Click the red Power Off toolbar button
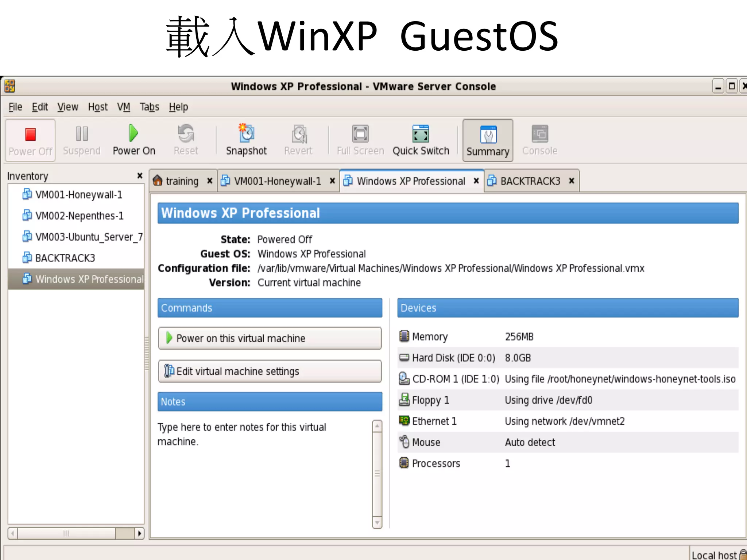The image size is (747, 560). click(30, 140)
